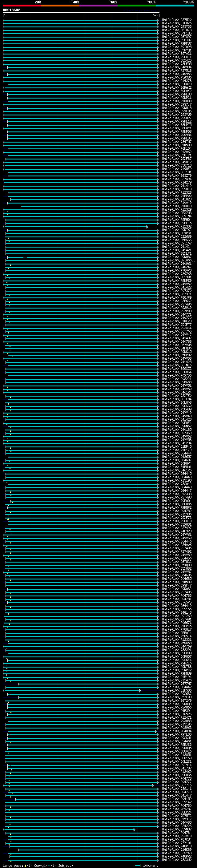Click the cyan ~100% identity legend bar
Image resolution: width=197 pixels, height=868 pixels.
click(x=175, y=6)
